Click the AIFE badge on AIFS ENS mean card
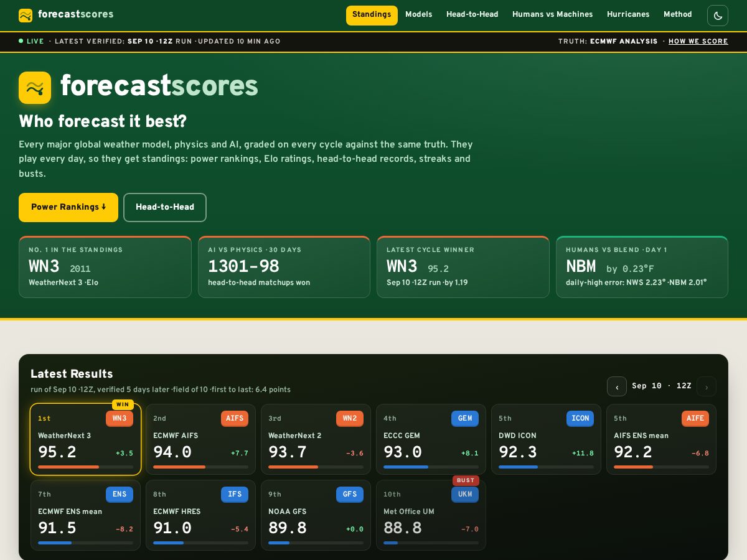This screenshot has height=560, width=747. click(695, 419)
